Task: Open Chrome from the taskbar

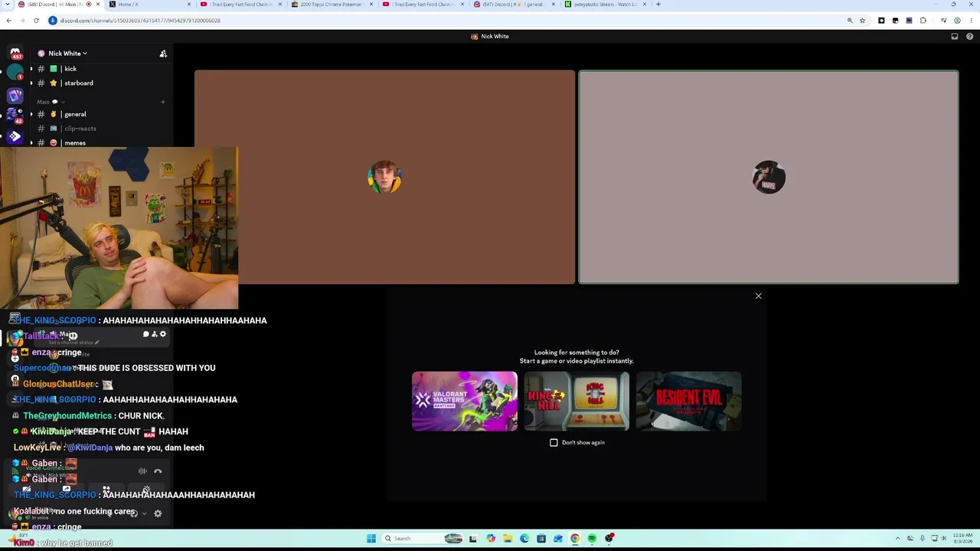Action: 575,539
